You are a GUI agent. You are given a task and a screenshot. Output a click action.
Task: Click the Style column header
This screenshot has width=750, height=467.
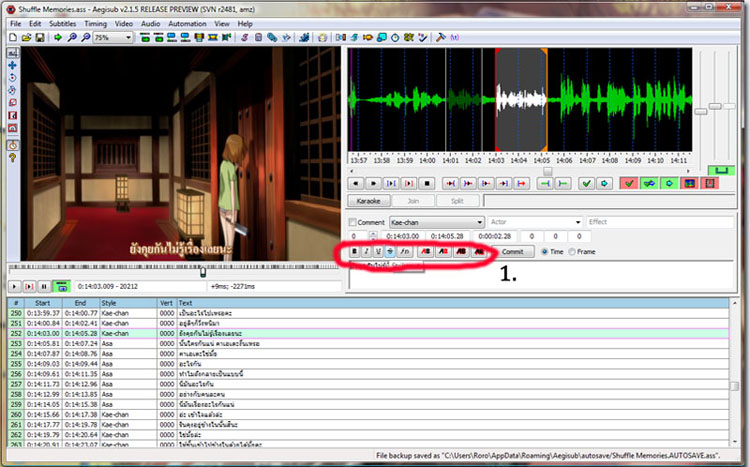(x=128, y=303)
